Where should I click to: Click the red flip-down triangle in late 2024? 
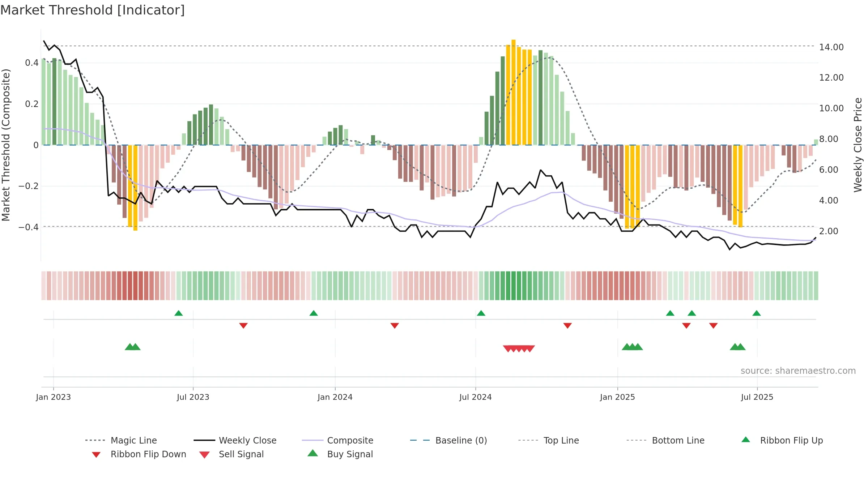(567, 326)
